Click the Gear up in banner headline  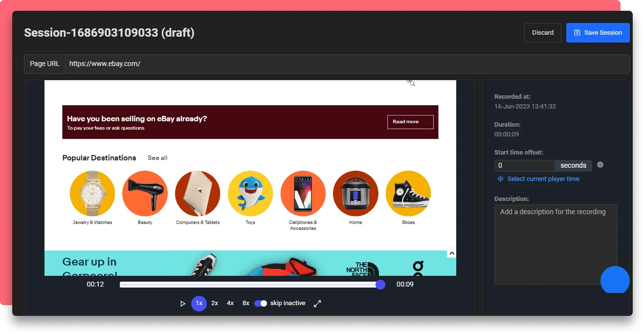(x=89, y=268)
